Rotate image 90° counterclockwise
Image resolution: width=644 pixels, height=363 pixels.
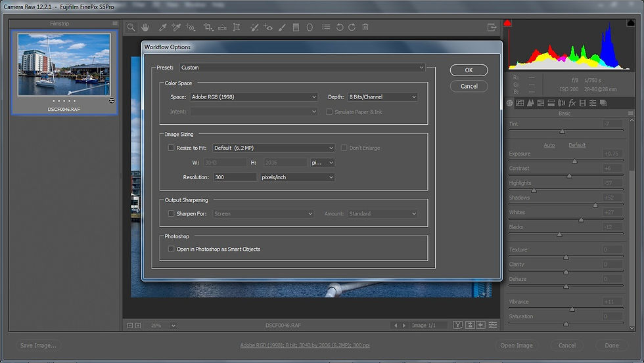[340, 27]
